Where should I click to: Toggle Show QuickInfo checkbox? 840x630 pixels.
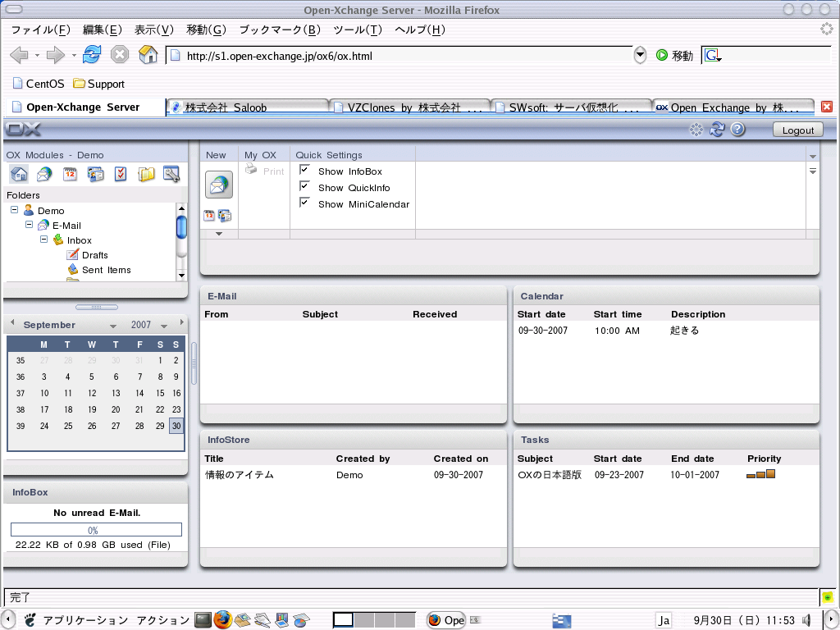304,186
